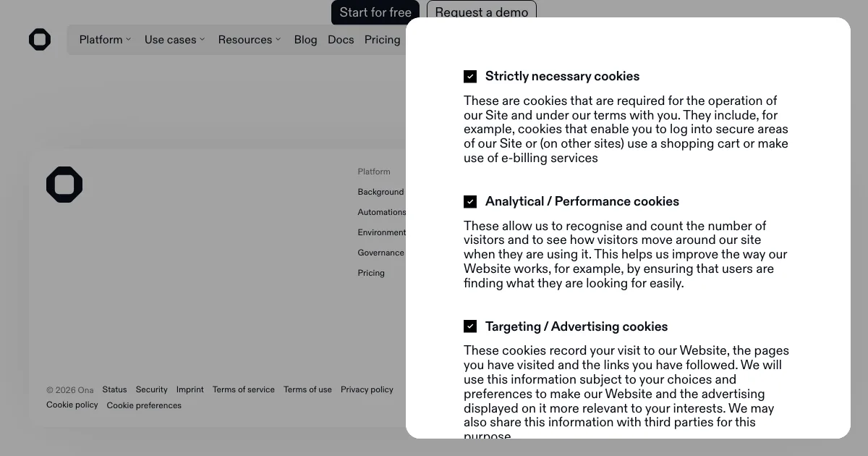868x456 pixels.
Task: Click the large Ona logo in footer
Action: (x=64, y=185)
